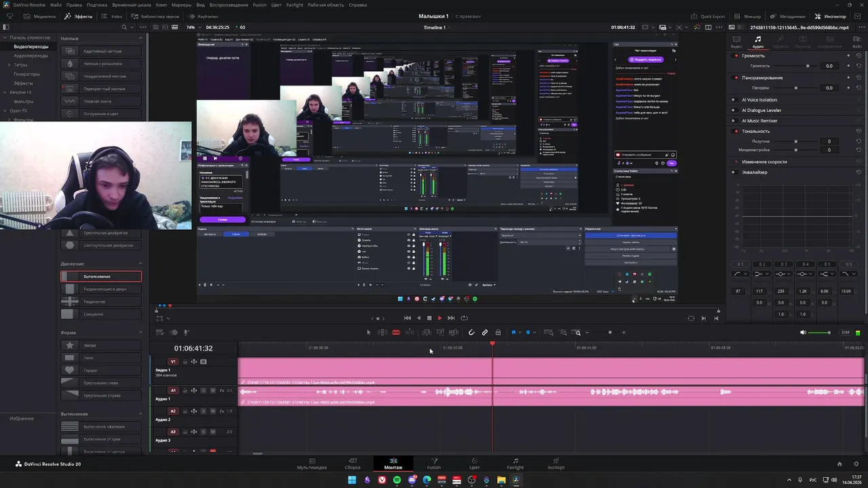Click the red play button

(439, 318)
